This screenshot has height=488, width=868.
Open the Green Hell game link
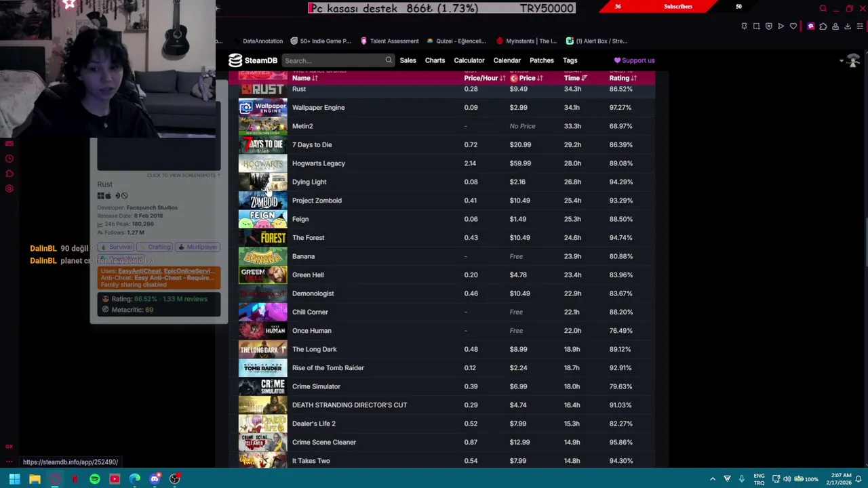[x=308, y=275]
